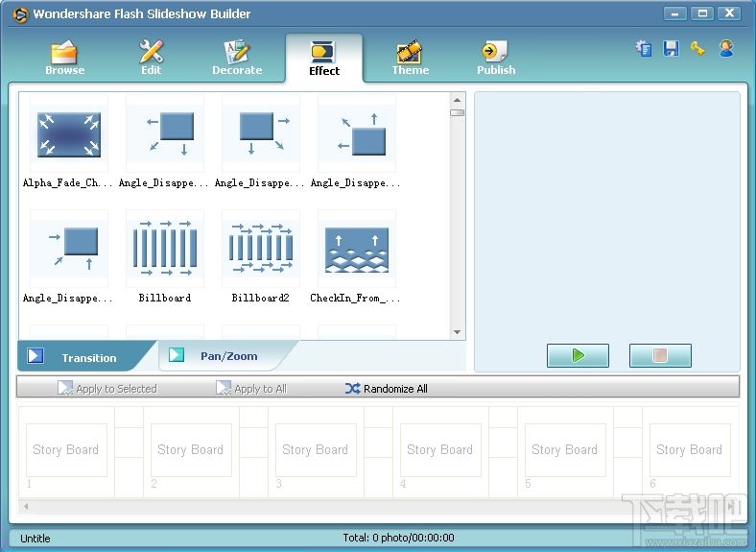Select the Alpha_Fade_Ch... transition effect
This screenshot has width=756, height=552.
(x=69, y=141)
